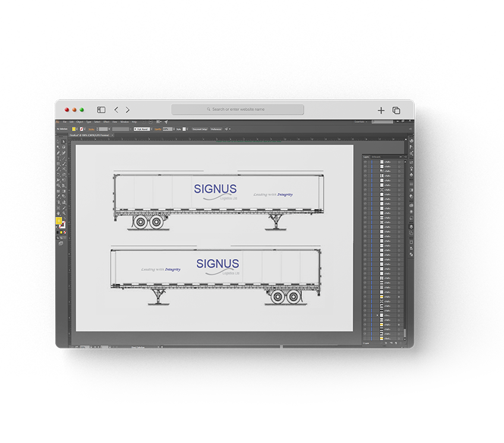
Task: Toggle visibility of the bottom layer row
Action: [365, 338]
